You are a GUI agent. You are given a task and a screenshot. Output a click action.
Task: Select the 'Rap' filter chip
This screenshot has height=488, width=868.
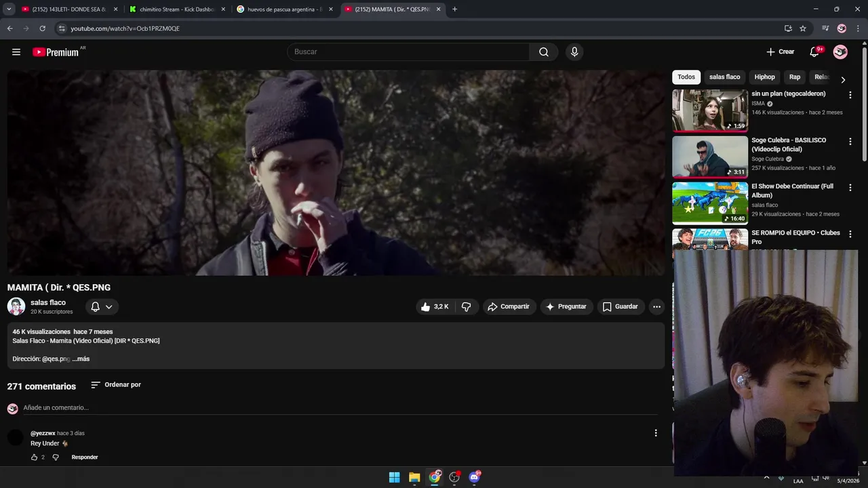pyautogui.click(x=795, y=77)
